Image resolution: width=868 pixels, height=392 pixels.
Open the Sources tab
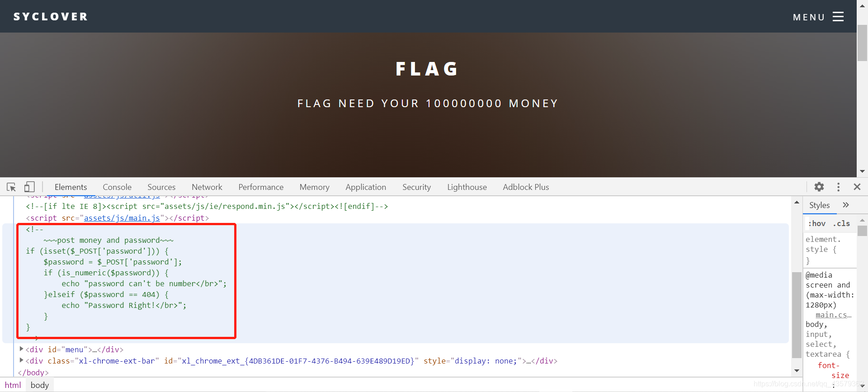pyautogui.click(x=161, y=187)
